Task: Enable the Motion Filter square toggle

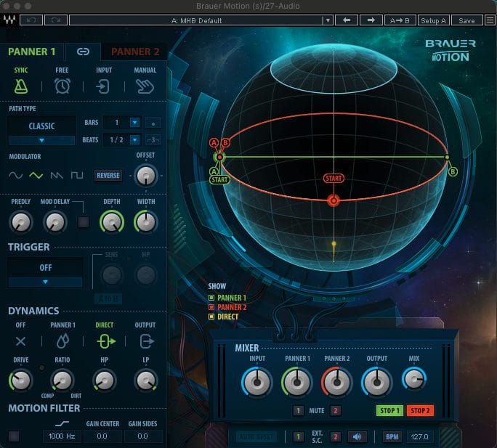Action: (x=14, y=436)
